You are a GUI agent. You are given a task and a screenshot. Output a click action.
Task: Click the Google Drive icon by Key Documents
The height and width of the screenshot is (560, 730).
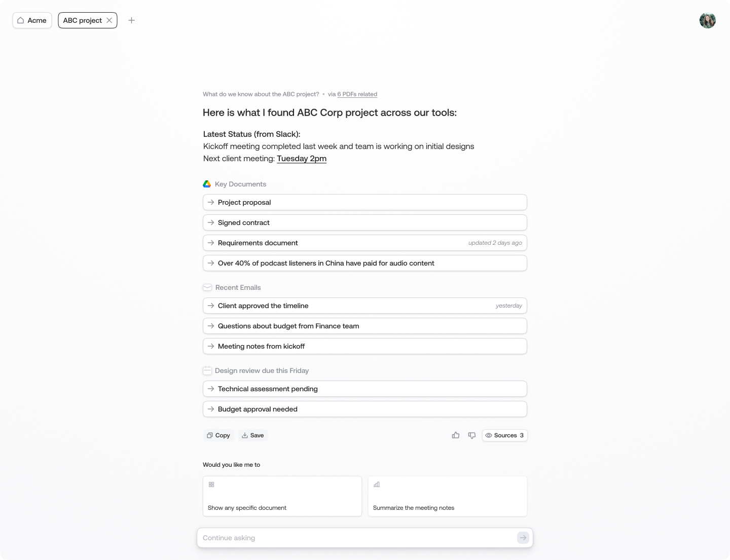207,184
